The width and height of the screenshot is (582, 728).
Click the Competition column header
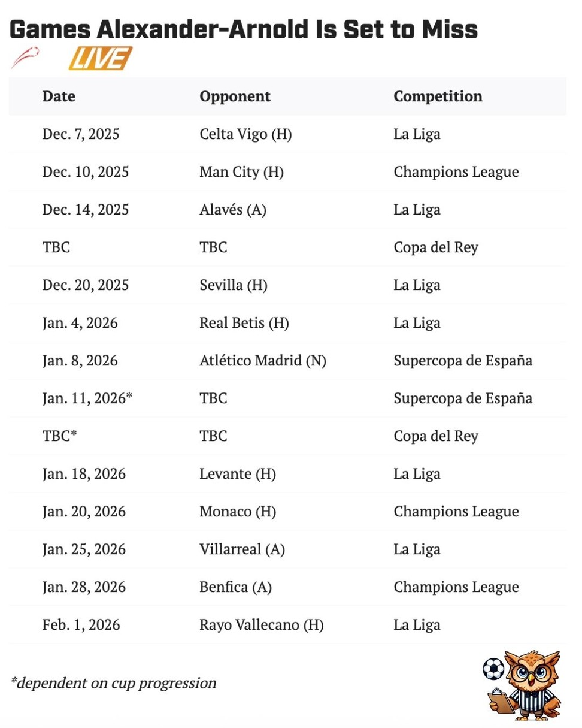click(x=438, y=96)
